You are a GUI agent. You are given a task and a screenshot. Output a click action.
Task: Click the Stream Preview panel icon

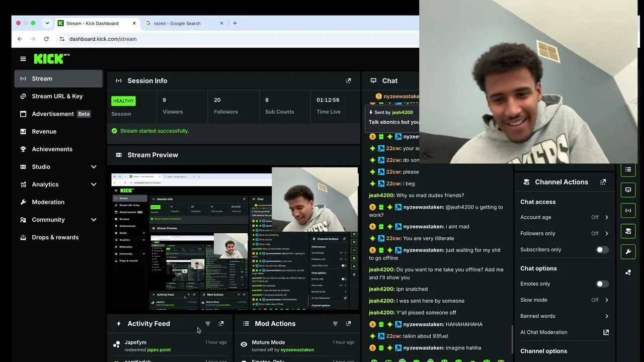tap(119, 155)
